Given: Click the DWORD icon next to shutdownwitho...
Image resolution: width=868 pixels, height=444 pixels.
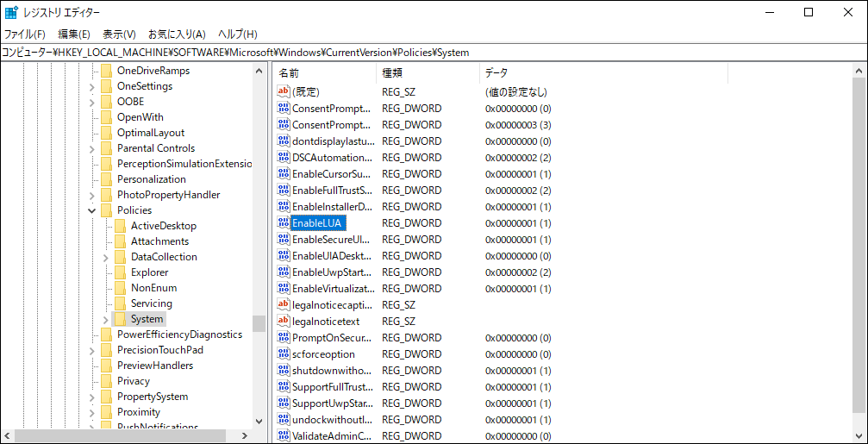Looking at the screenshot, I should tap(284, 371).
